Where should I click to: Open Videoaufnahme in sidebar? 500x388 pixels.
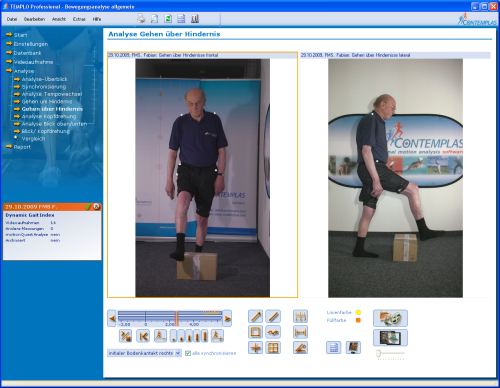33,62
